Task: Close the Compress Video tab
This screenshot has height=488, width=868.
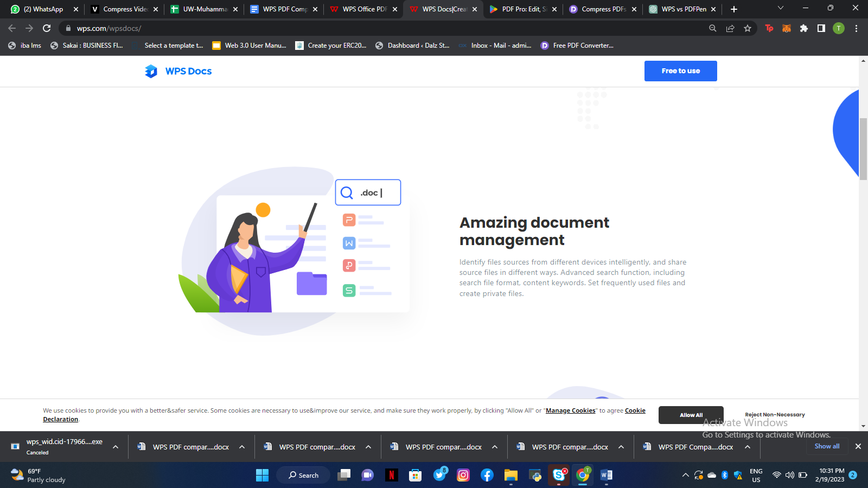Action: (x=156, y=9)
